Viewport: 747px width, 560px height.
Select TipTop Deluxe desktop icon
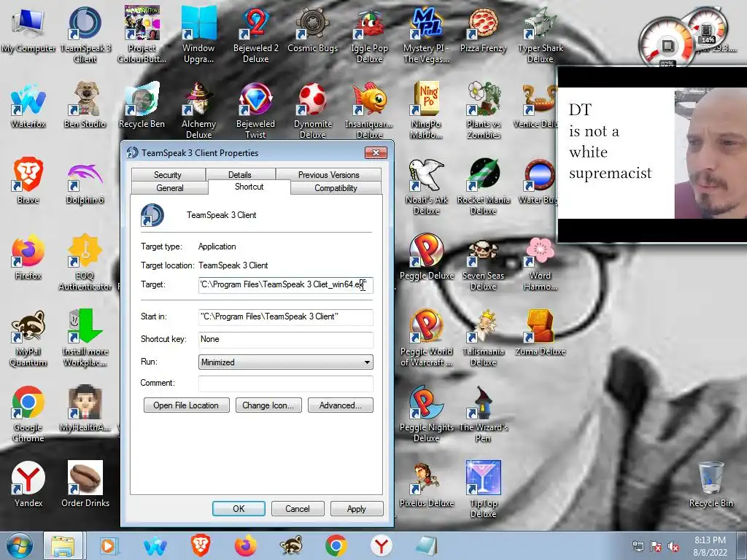[x=483, y=489]
